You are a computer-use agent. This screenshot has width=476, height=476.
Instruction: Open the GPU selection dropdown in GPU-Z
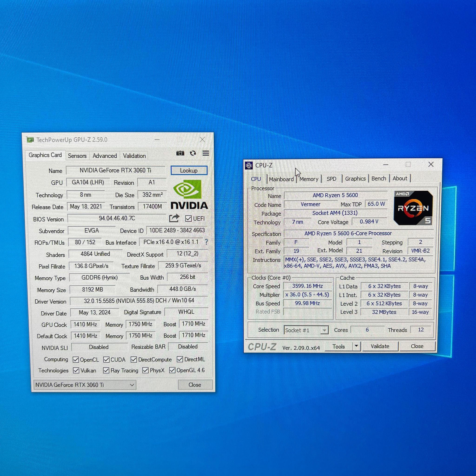(85, 385)
